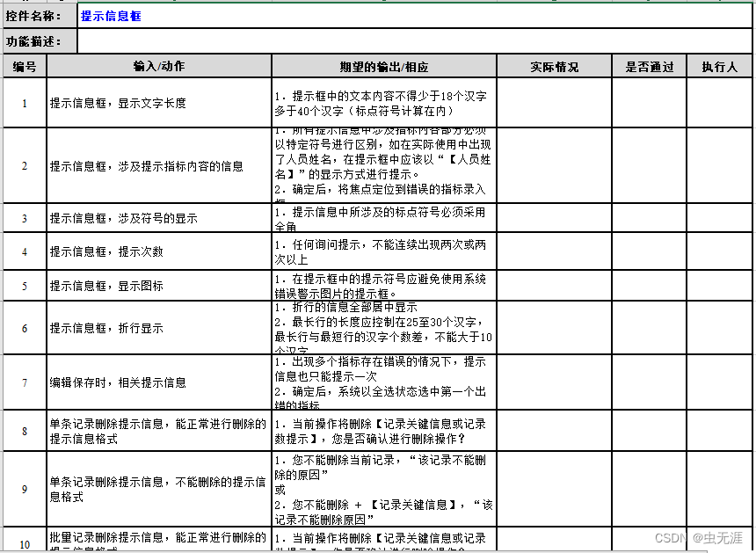Select the 编号 column header
Screen dimensions: 756x553
25,66
